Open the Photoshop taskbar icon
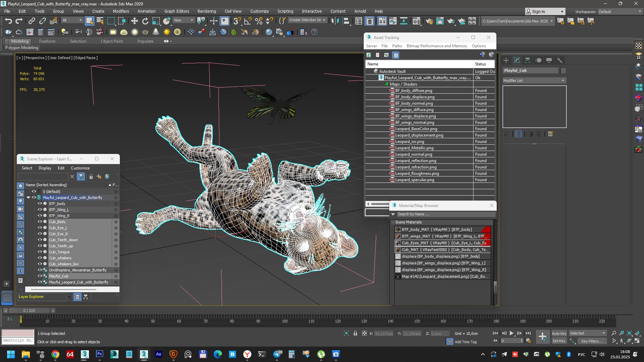This screenshot has width=644, height=362. (x=100, y=354)
